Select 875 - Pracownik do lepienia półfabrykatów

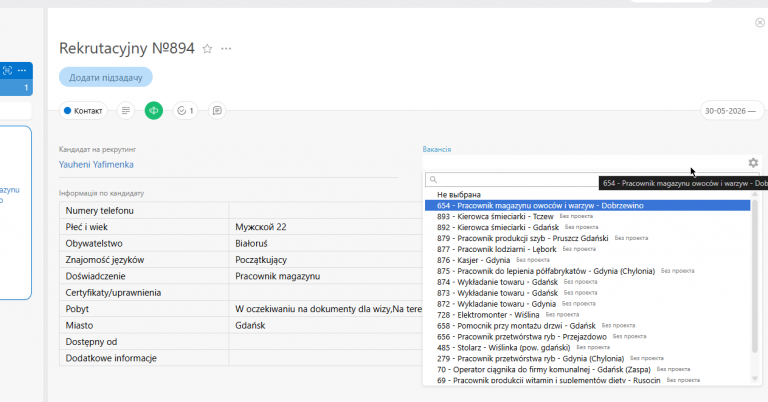pos(588,271)
